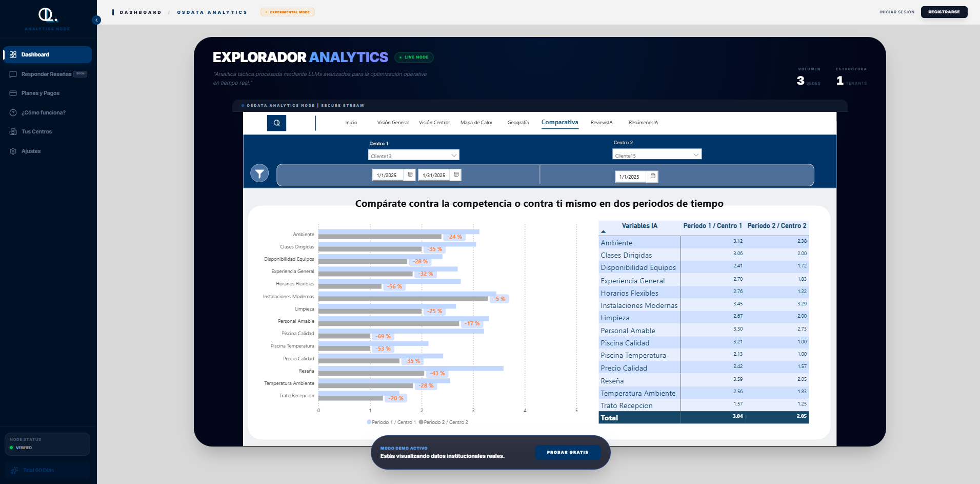Toggle the Periodo 2 / Centro 2 legend
This screenshot has width=980, height=484.
pyautogui.click(x=444, y=422)
